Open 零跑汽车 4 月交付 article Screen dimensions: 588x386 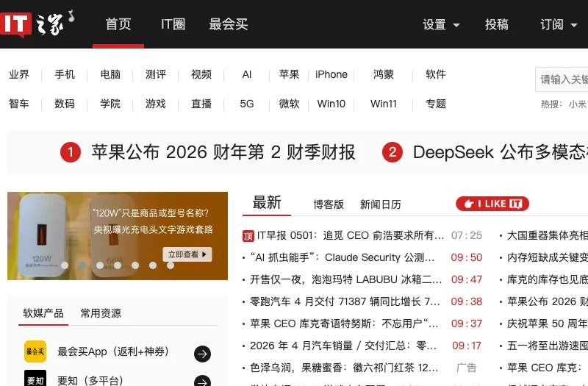click(345, 301)
